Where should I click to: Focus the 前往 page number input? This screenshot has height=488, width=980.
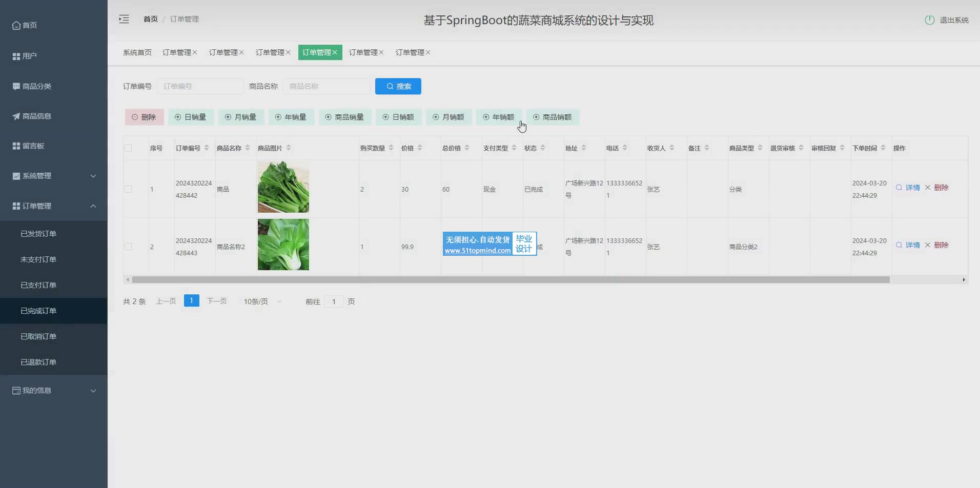click(x=334, y=301)
